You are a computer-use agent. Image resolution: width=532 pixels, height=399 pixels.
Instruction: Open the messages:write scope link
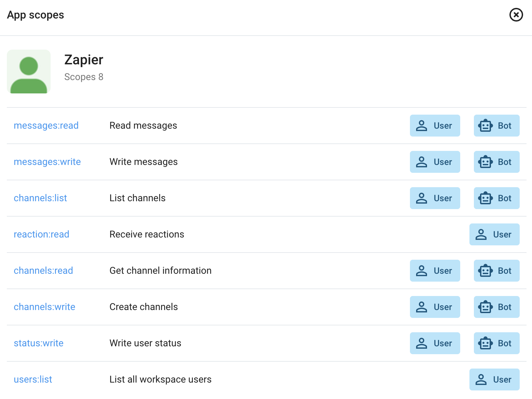(47, 162)
